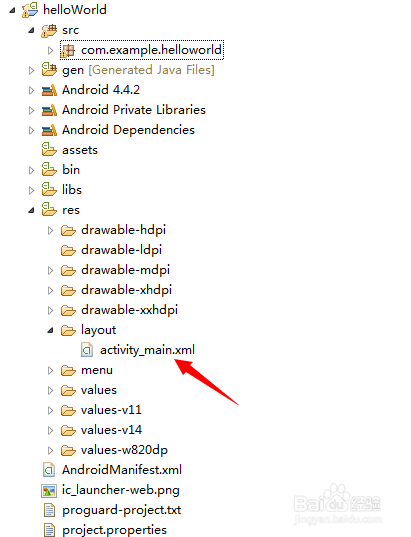The height and width of the screenshot is (537, 411).
Task: Collapse the helloWorld project node
Action: (x=12, y=10)
